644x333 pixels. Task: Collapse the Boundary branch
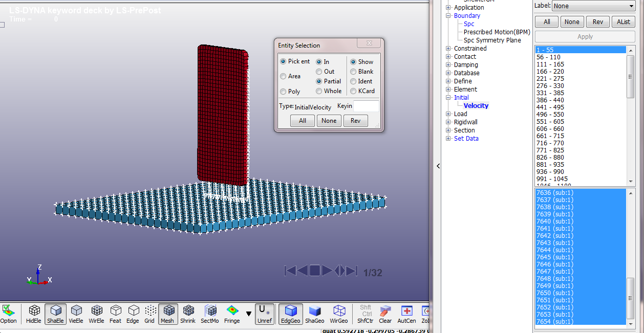click(x=448, y=15)
